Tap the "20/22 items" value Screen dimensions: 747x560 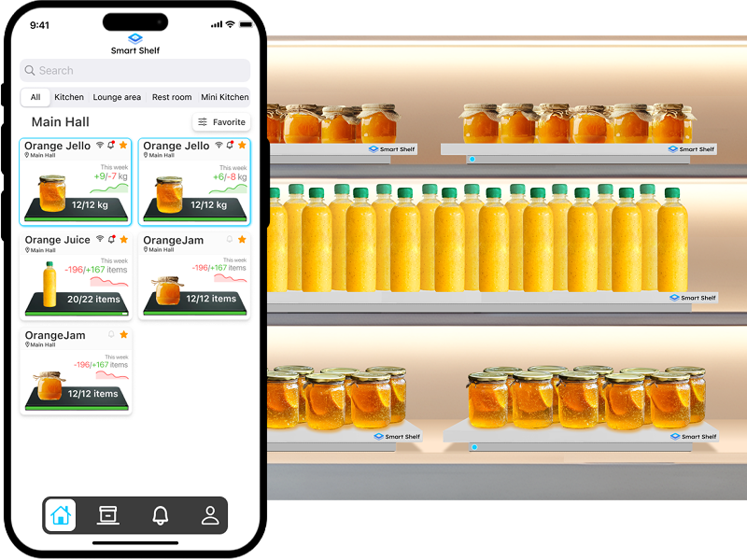pos(93,299)
